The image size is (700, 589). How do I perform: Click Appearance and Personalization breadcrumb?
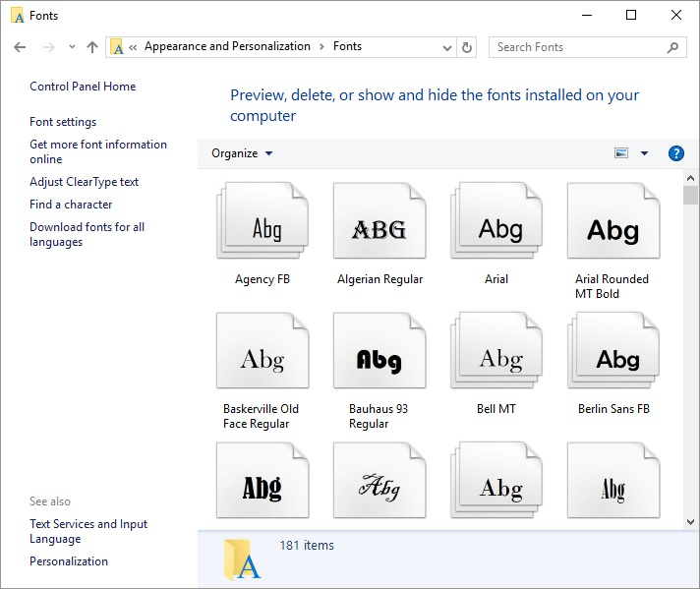tap(227, 46)
